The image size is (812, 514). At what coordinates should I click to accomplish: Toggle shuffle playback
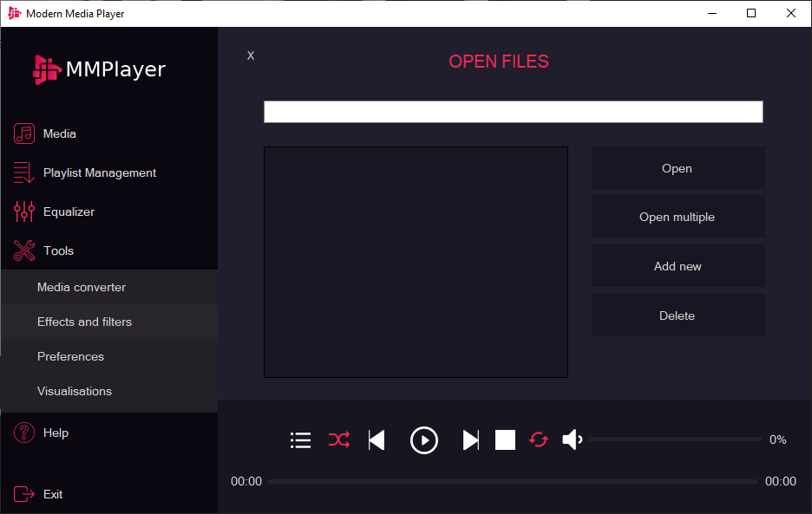(x=339, y=440)
